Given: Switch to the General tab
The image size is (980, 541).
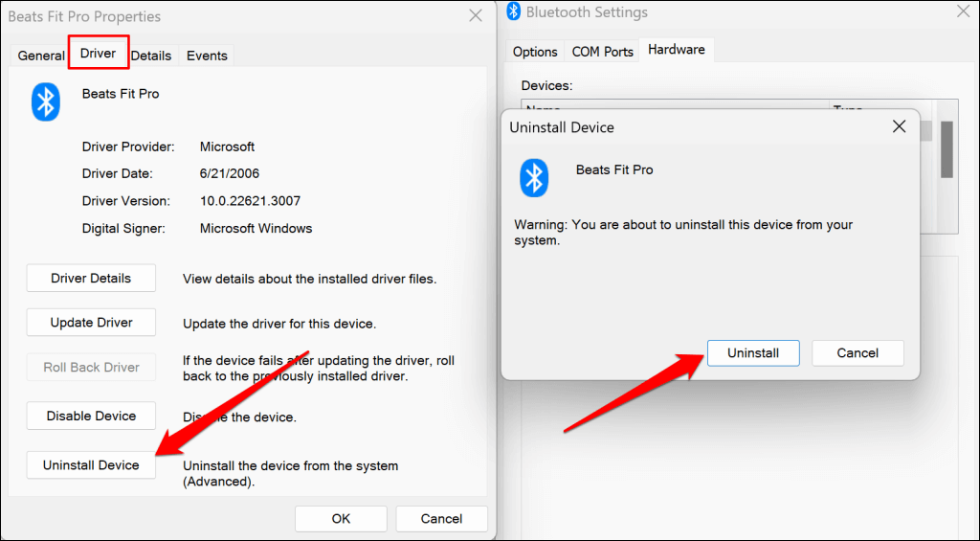Looking at the screenshot, I should pos(41,56).
